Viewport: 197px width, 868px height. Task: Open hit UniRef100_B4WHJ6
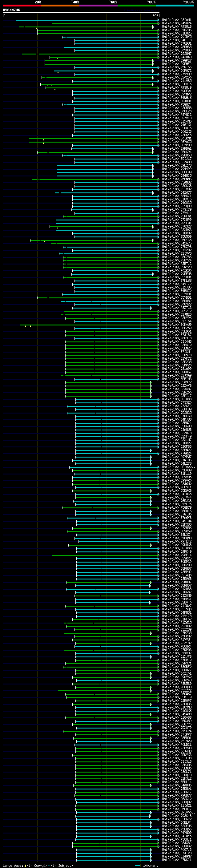(176, 98)
